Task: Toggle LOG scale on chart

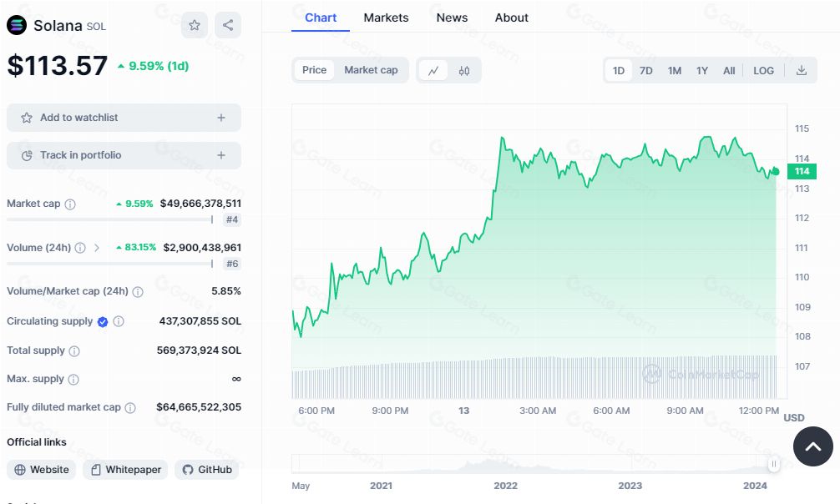Action: (x=763, y=70)
